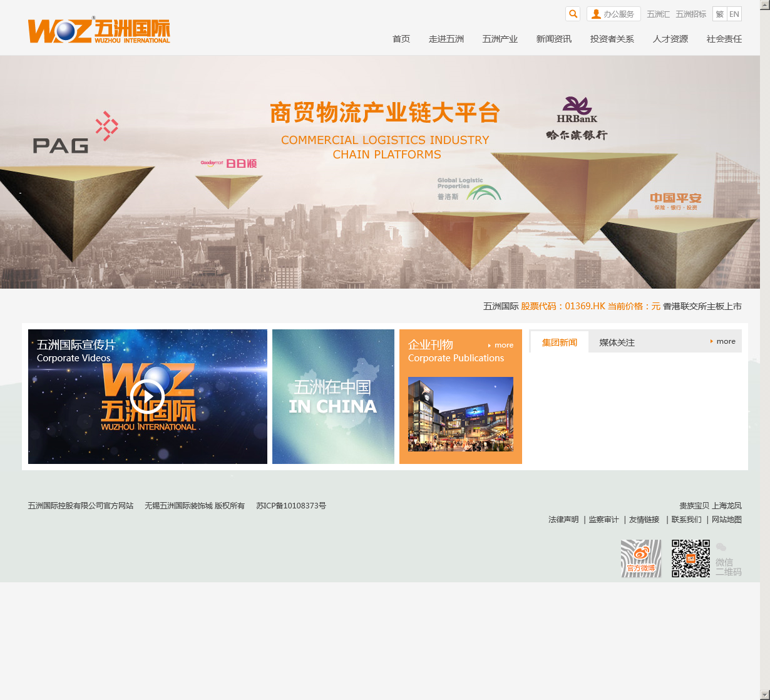Open 五洲国际宣传片 Corporate Videos title
This screenshot has height=700, width=770.
[76, 351]
